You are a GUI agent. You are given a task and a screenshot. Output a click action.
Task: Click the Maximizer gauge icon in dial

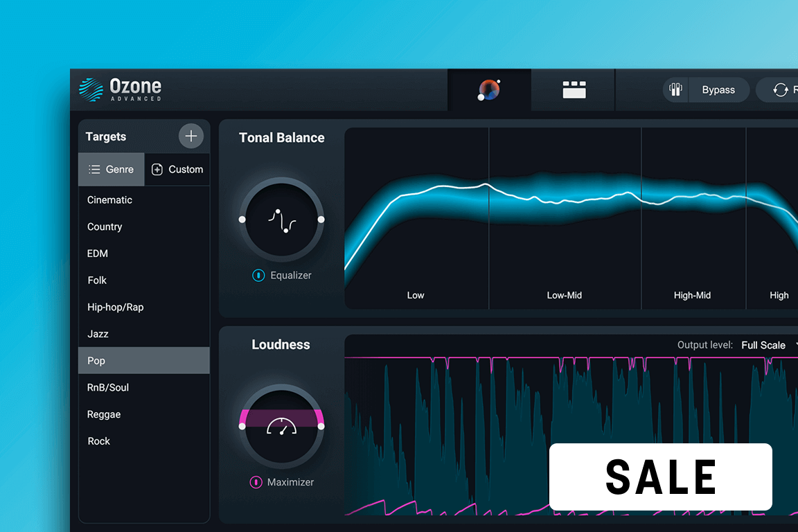281,427
